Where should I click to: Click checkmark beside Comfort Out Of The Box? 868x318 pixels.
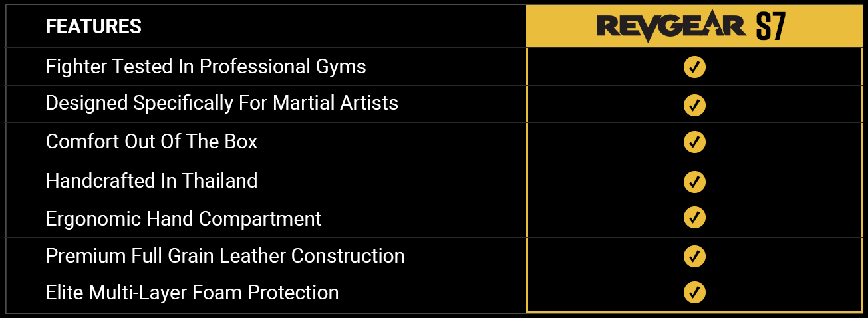(x=694, y=142)
